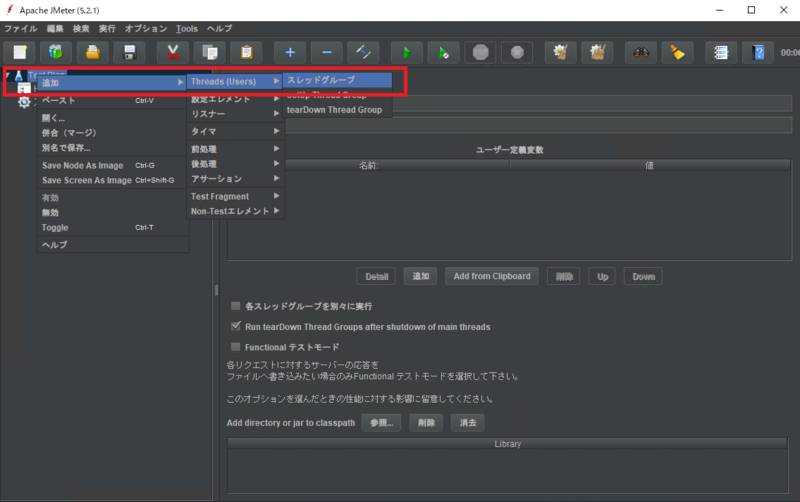
Task: Expand the 後処理 submenu
Action: 235,164
